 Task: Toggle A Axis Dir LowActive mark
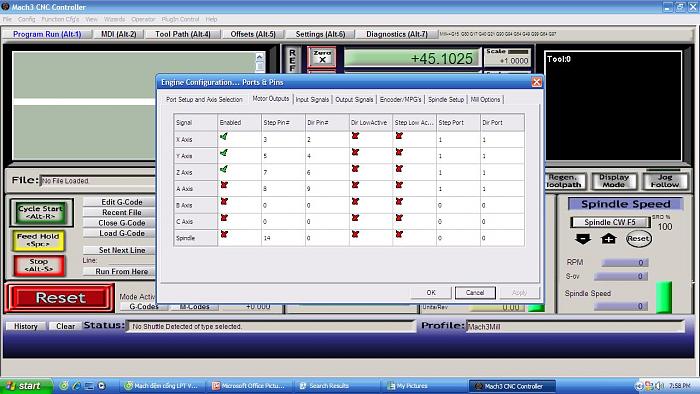(x=355, y=186)
